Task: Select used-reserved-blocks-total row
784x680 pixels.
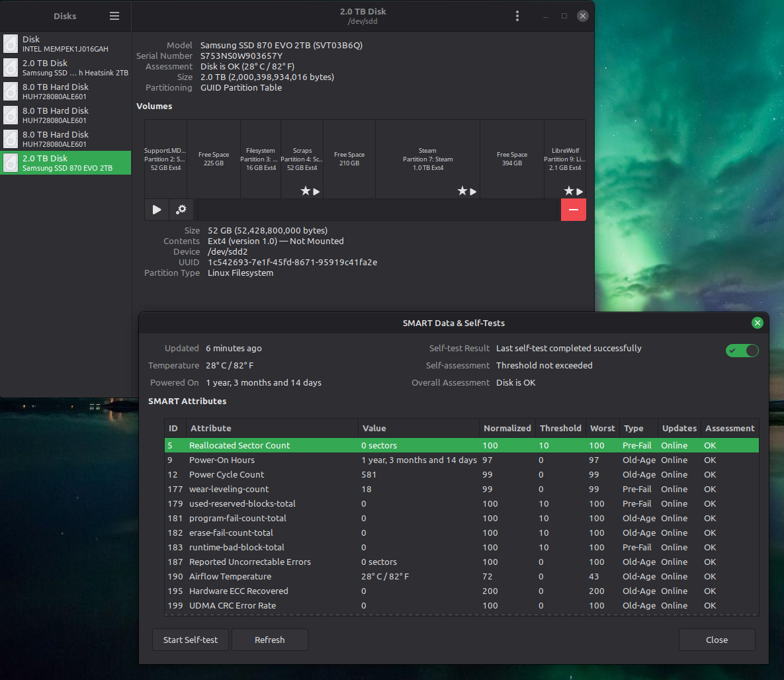Action: (x=462, y=503)
